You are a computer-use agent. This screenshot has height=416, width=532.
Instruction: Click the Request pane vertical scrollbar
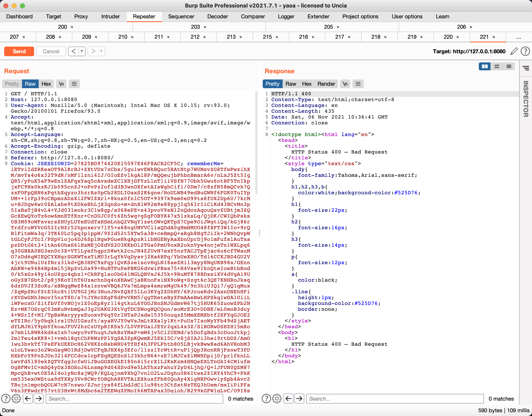pos(256,143)
